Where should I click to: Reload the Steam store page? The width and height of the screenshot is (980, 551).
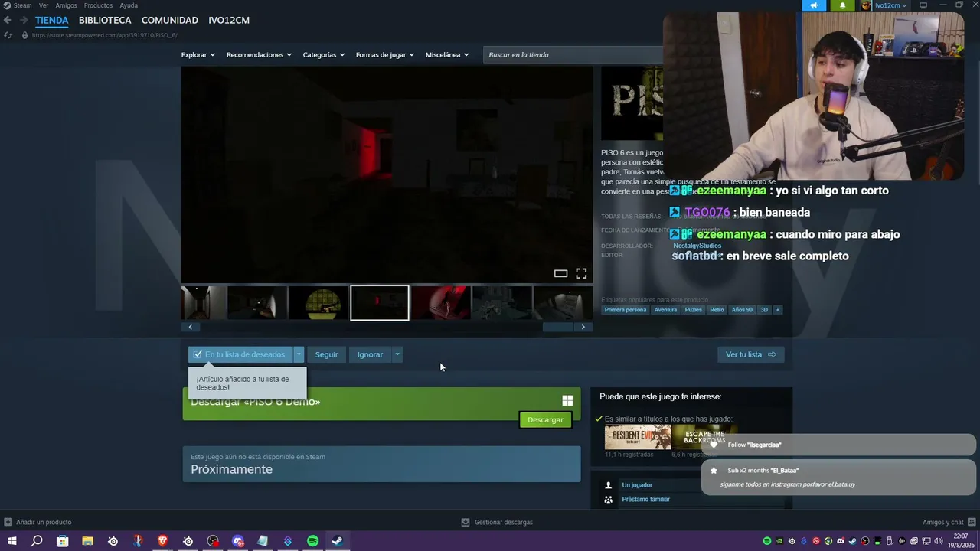click(8, 35)
